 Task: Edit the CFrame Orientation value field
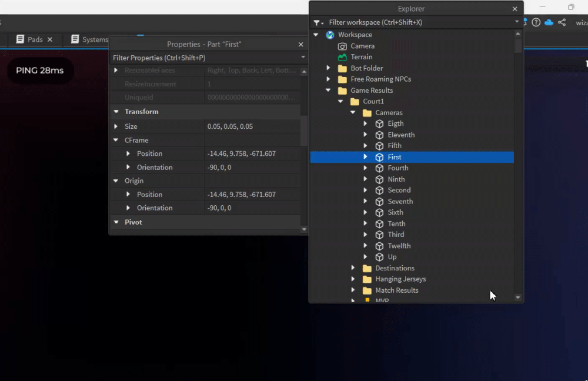(x=252, y=168)
